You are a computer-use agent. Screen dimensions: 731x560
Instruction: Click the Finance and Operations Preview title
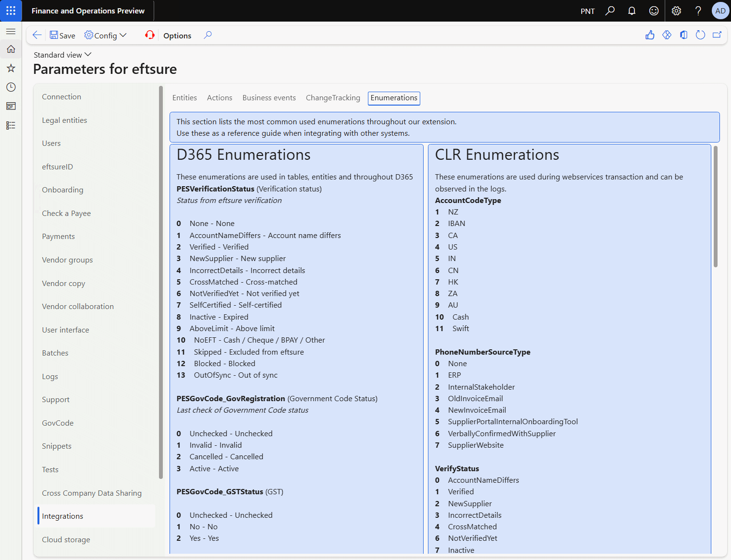[88, 11]
